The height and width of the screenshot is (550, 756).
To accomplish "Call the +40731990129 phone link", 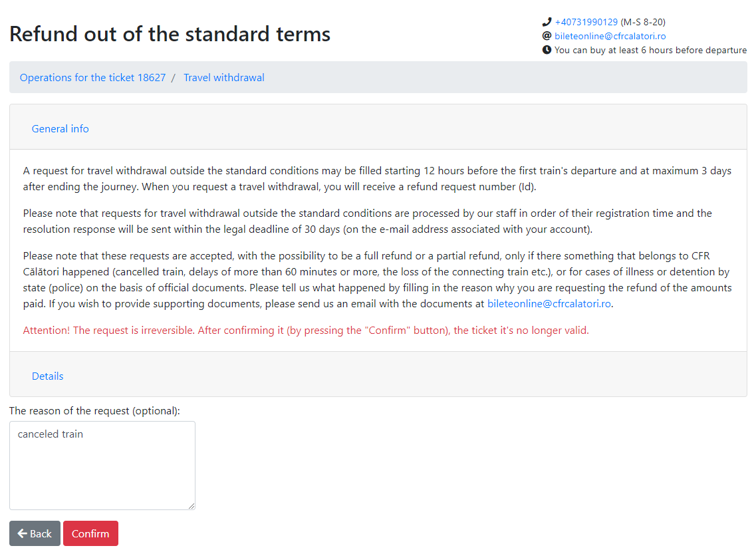I will coord(586,22).
